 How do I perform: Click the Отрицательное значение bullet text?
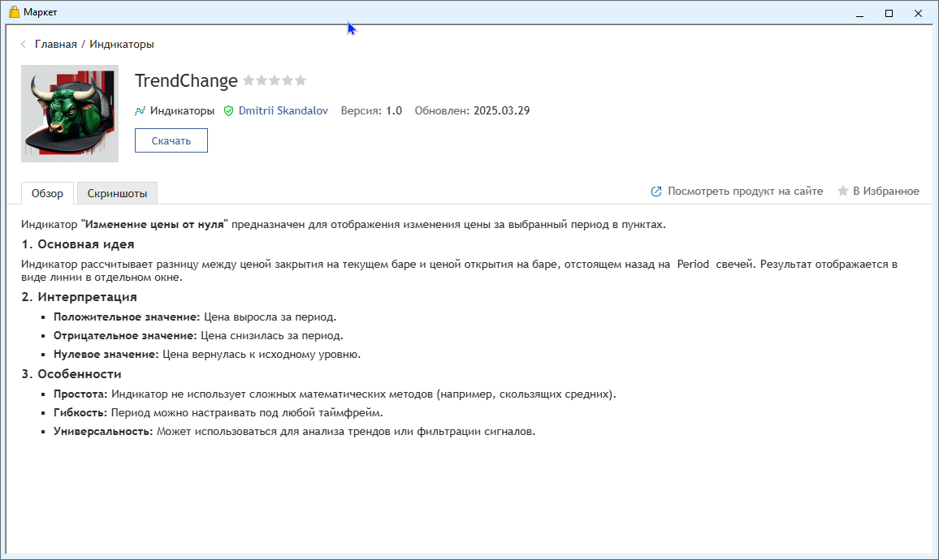[198, 336]
